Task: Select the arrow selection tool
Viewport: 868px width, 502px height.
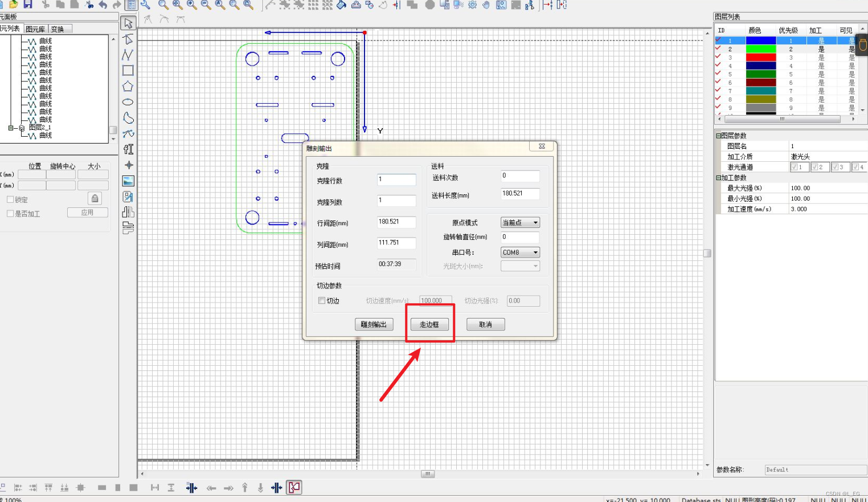Action: tap(128, 23)
